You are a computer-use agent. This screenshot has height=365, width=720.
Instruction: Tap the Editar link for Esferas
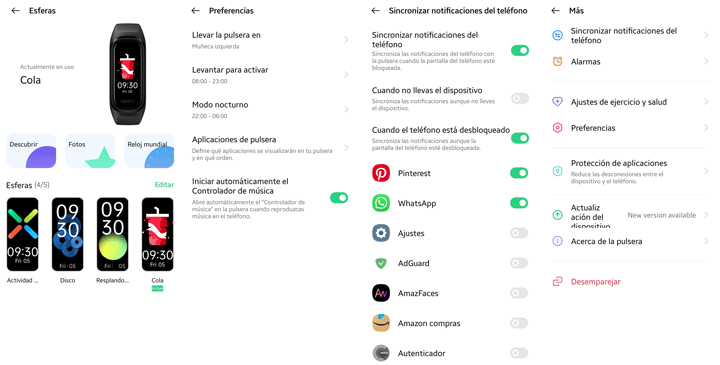(x=164, y=185)
